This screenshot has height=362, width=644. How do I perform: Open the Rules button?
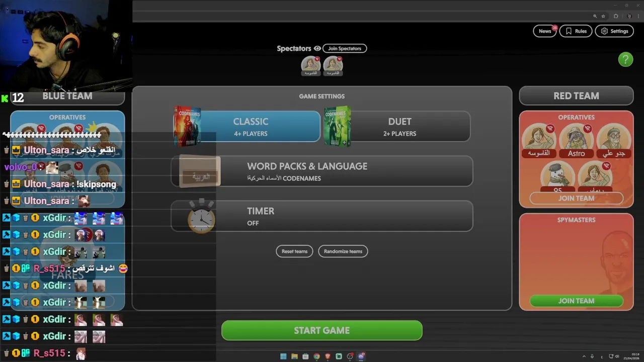point(576,31)
